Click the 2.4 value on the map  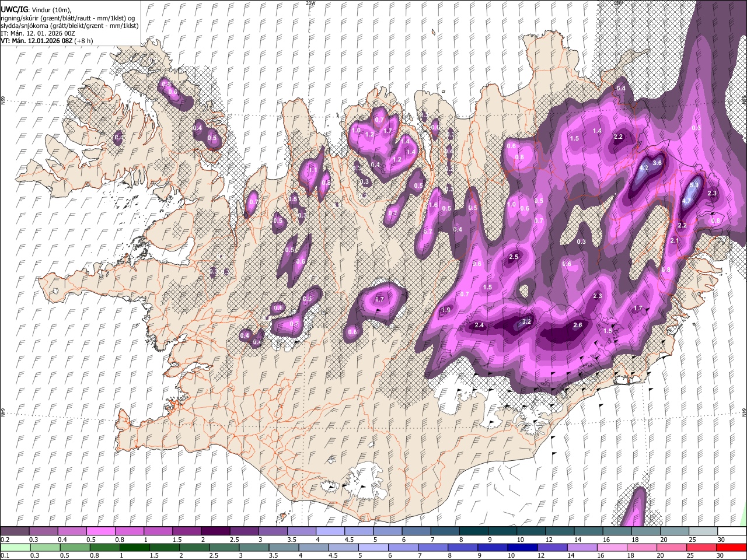click(x=480, y=325)
